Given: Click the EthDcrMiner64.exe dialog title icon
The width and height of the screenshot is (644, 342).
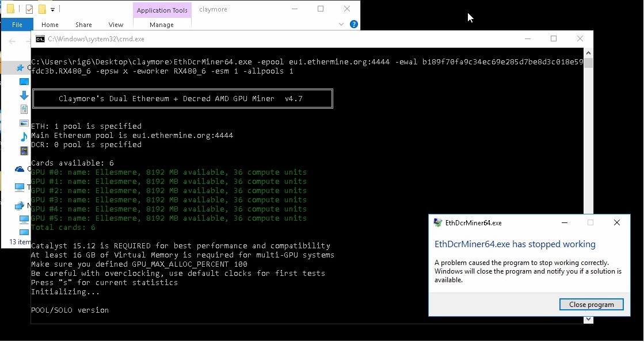Looking at the screenshot, I should click(438, 222).
